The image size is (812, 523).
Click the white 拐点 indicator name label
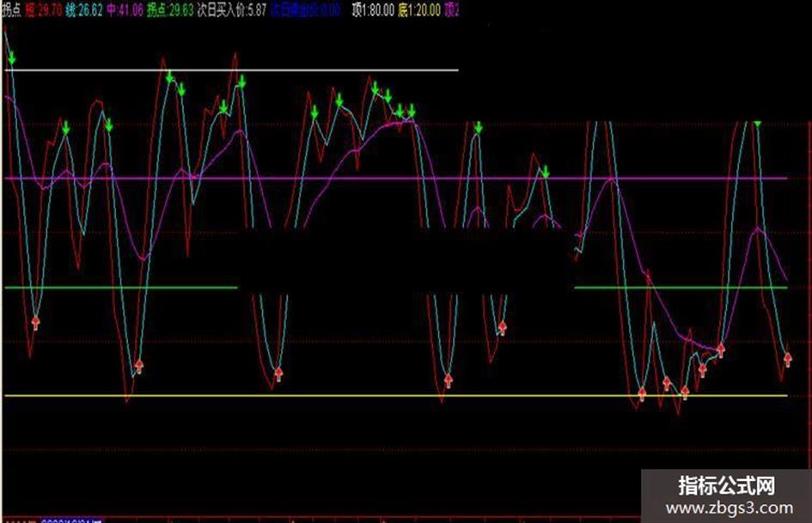tap(11, 9)
